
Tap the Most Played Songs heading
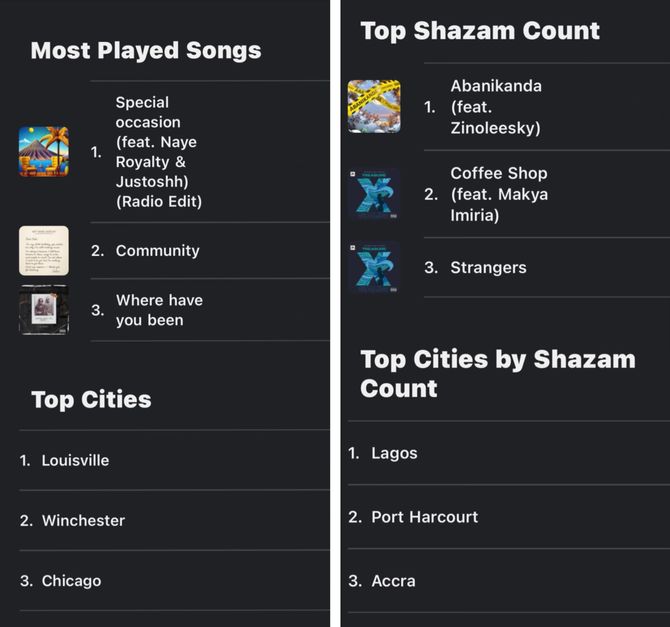tap(146, 50)
